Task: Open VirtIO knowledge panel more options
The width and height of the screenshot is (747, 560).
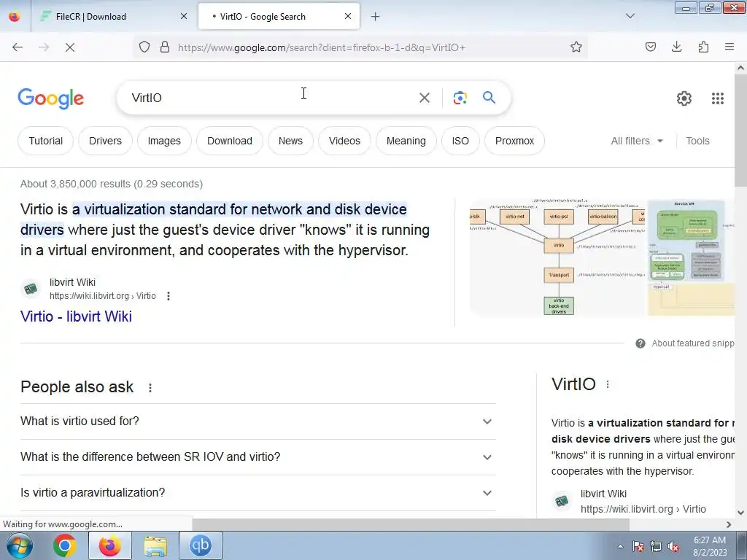Action: [608, 384]
